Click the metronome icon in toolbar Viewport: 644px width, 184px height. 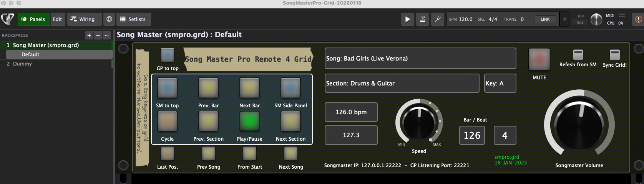pos(422,19)
